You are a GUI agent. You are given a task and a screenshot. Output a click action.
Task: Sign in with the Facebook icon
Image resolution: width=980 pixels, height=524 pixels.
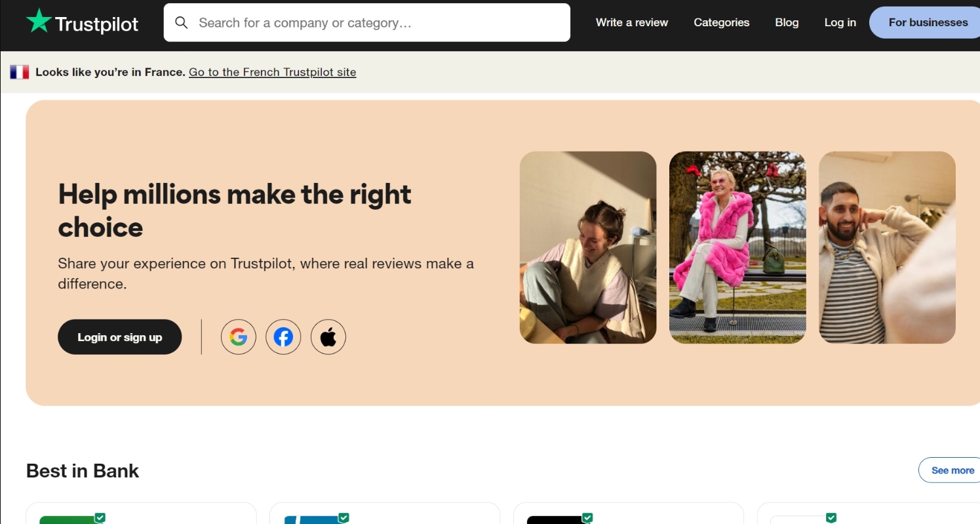click(x=283, y=337)
